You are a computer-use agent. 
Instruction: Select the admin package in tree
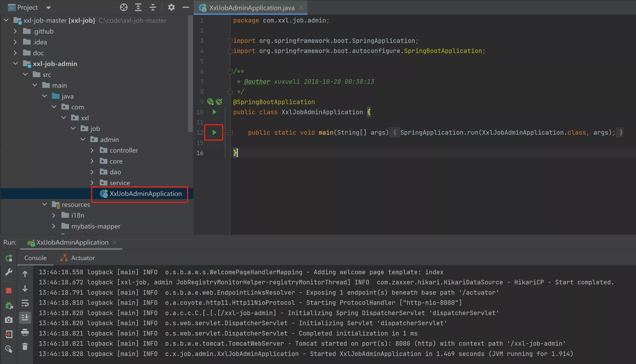[110, 139]
